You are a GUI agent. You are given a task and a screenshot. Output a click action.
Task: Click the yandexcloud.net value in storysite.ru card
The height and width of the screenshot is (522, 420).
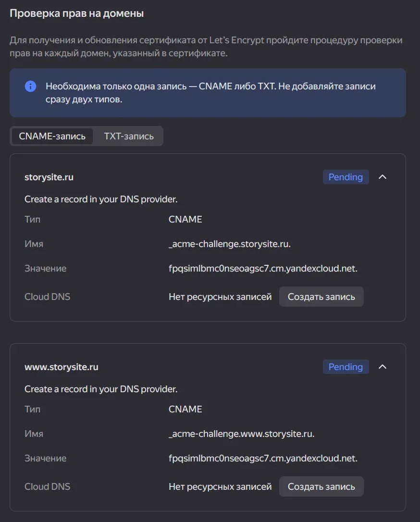point(263,268)
